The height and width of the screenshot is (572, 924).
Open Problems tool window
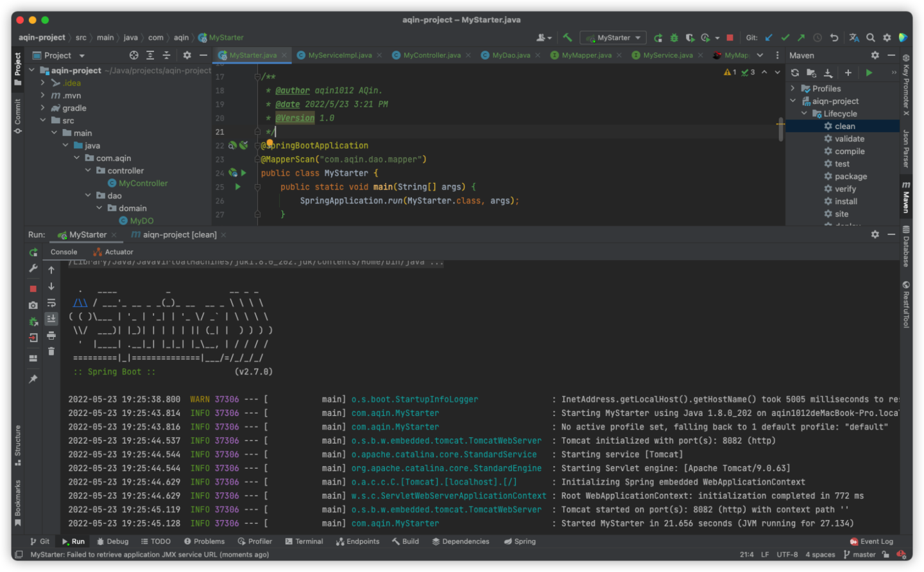pos(204,542)
